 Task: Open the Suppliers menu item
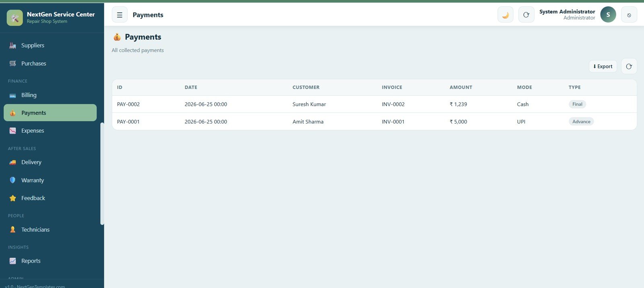[50, 45]
